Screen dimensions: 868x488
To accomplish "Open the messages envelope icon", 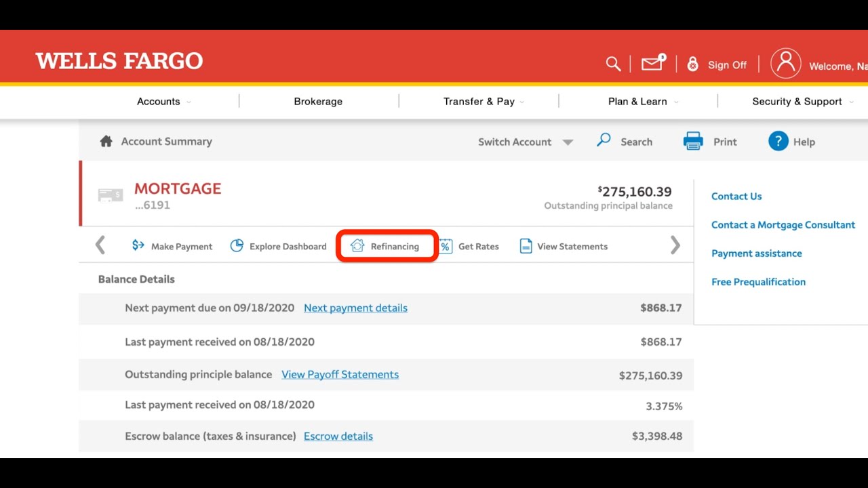I will tap(654, 63).
